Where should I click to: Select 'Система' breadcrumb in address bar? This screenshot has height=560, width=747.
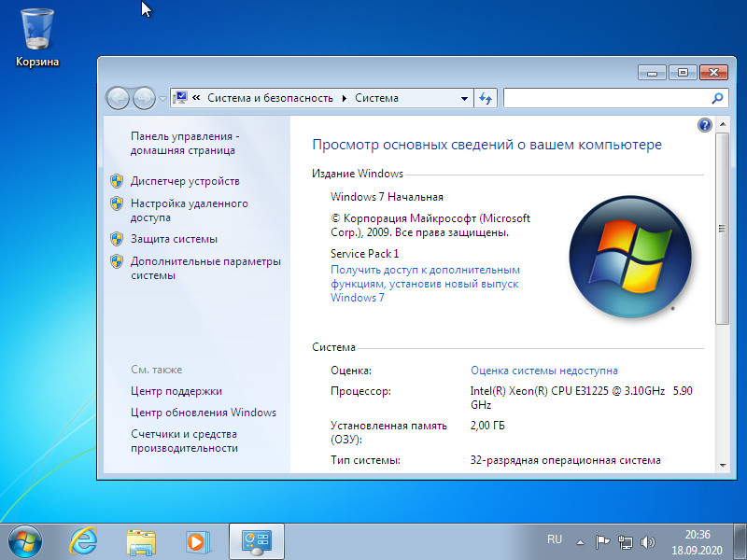[376, 98]
